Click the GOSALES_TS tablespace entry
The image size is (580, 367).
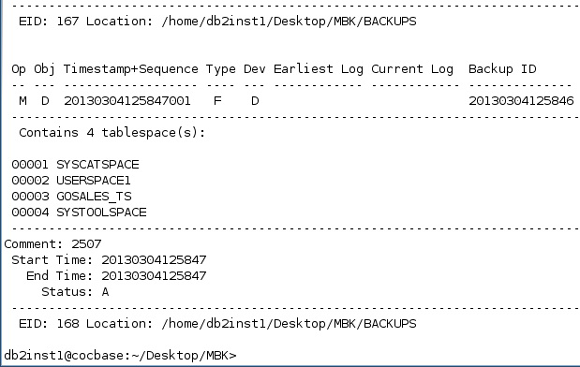[94, 196]
